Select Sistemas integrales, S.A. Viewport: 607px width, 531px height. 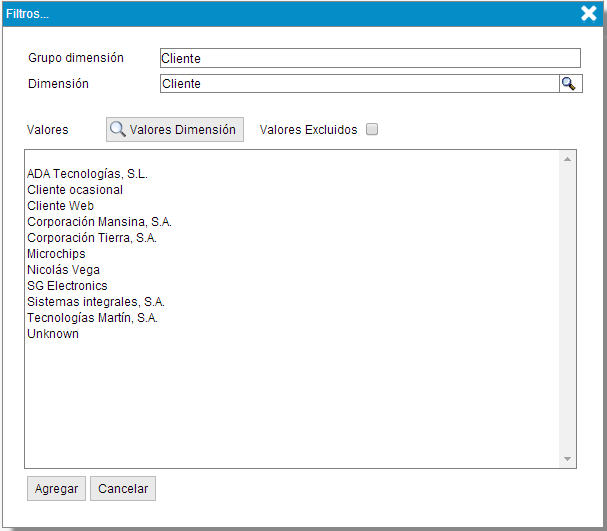[96, 302]
